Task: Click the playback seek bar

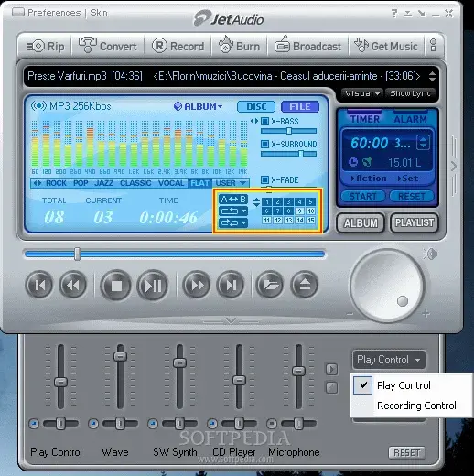Action: 175,254
